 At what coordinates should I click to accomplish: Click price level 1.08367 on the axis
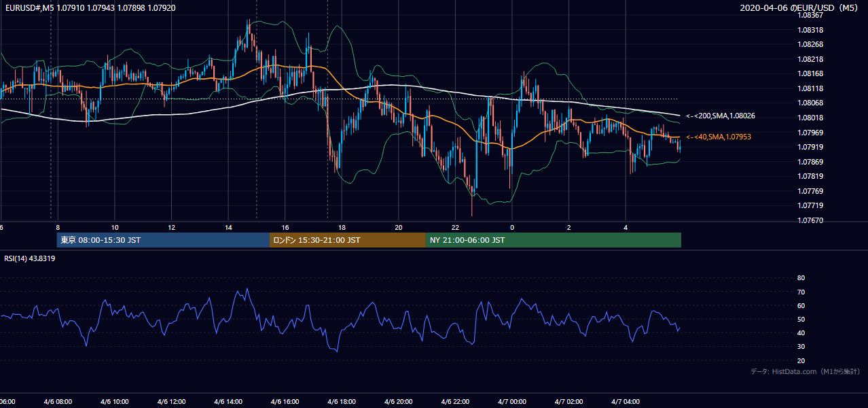(x=811, y=15)
